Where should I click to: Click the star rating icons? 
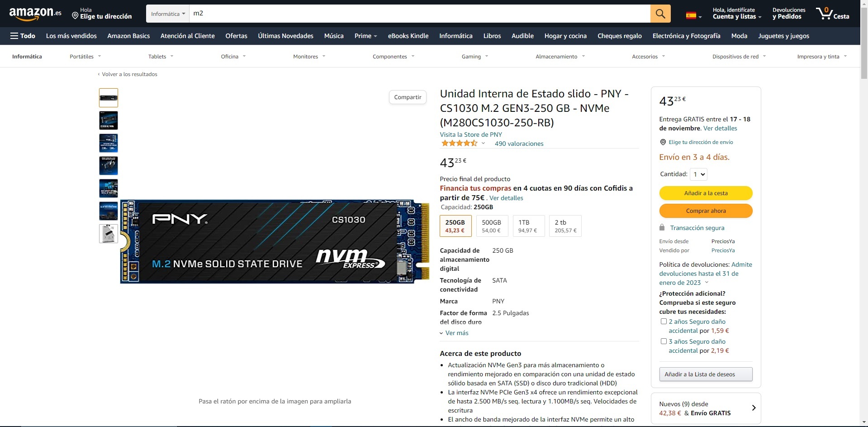coord(460,143)
